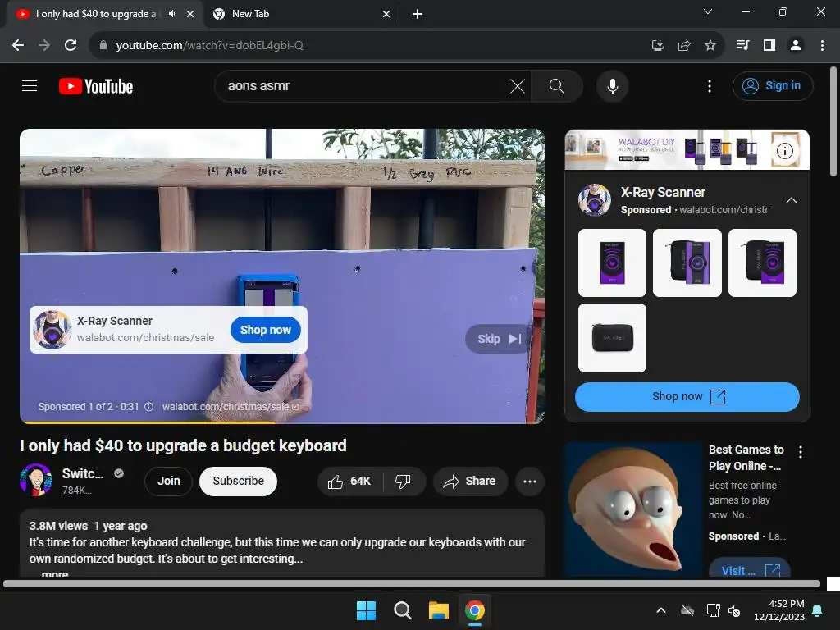Open Windows Start menu
This screenshot has height=630, width=840.
[x=367, y=610]
